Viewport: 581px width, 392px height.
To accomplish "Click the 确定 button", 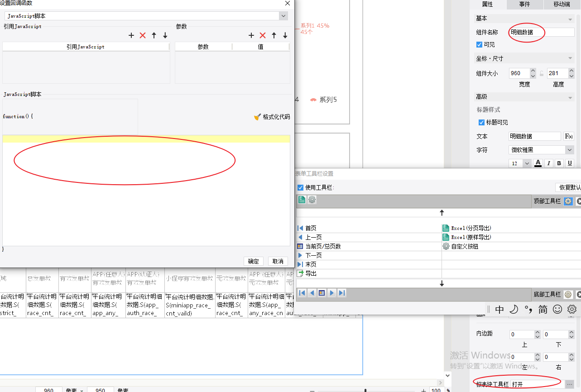I will tap(254, 261).
